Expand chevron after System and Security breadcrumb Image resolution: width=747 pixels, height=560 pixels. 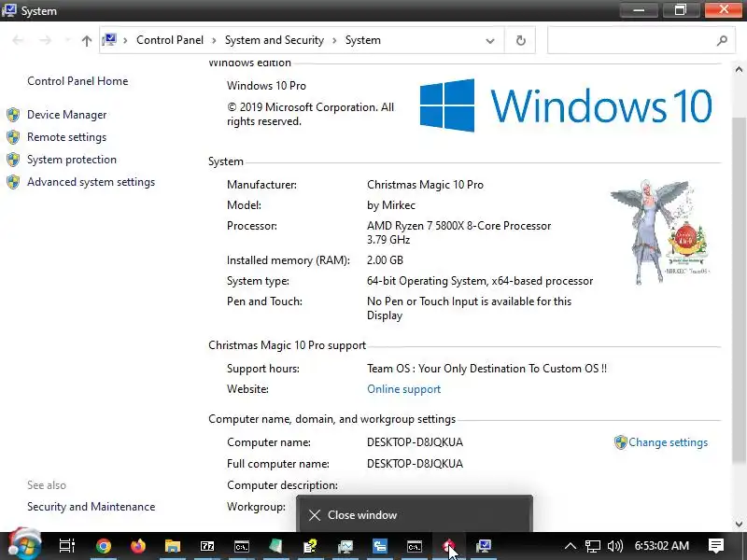point(334,40)
